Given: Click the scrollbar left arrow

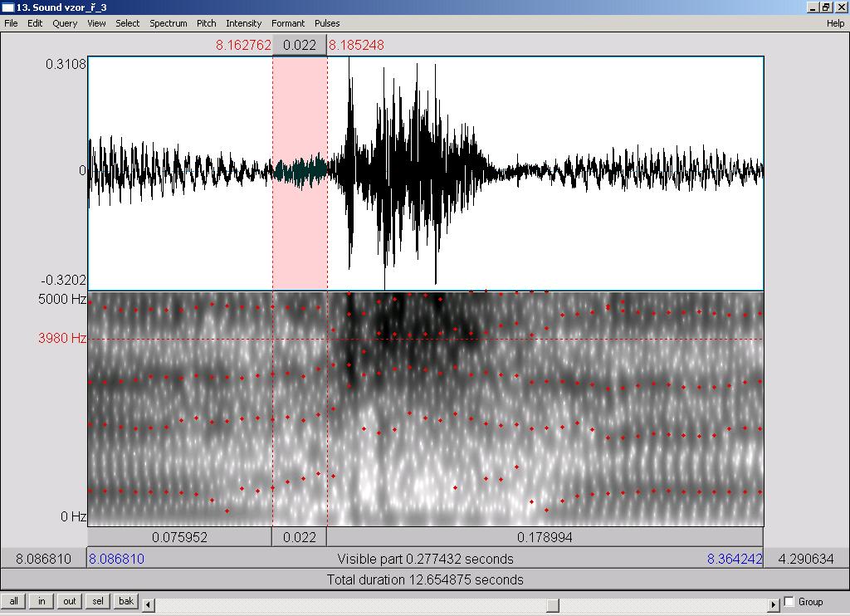Looking at the screenshot, I should 148,604.
